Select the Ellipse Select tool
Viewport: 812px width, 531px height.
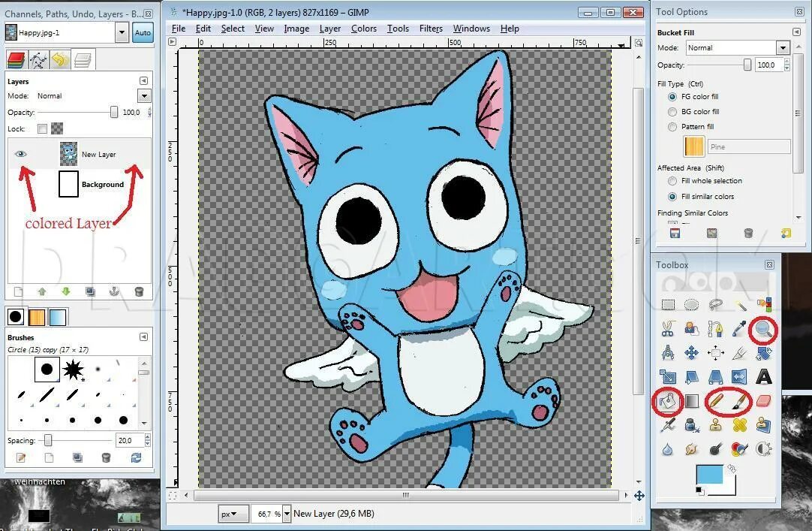click(x=691, y=305)
